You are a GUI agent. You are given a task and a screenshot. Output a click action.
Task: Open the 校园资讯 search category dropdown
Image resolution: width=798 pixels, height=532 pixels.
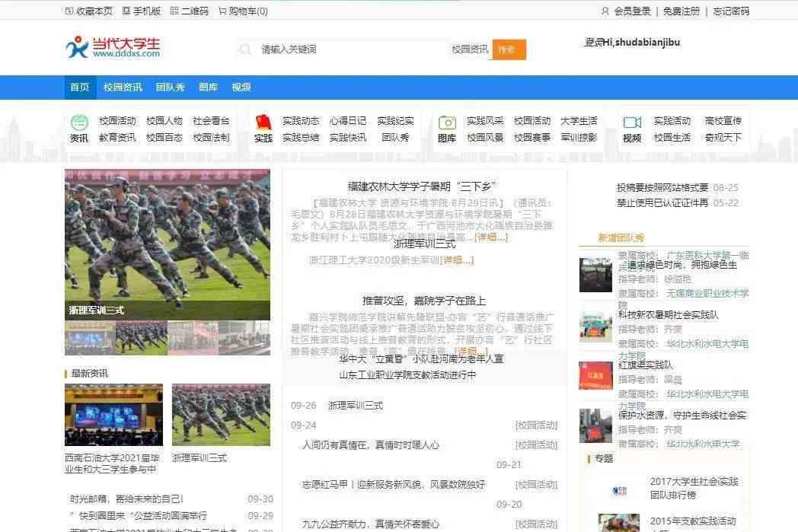[x=470, y=49]
